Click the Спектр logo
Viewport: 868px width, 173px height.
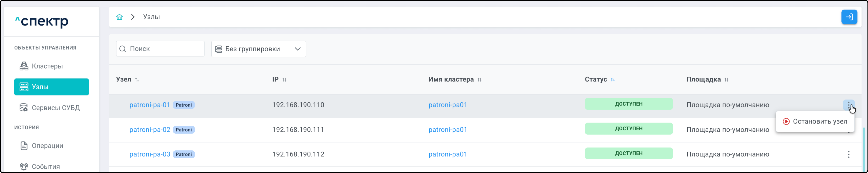42,22
